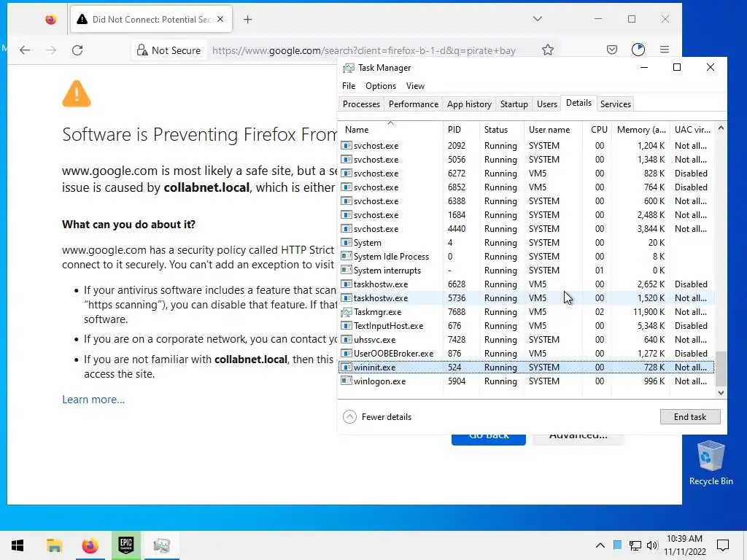
Task: Select wininit.exe process row
Action: click(x=527, y=367)
